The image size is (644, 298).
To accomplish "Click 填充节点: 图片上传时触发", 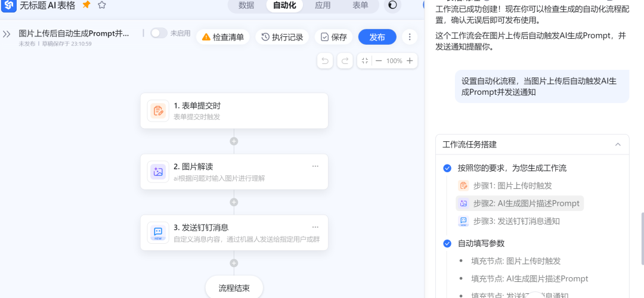I will click(516, 261).
